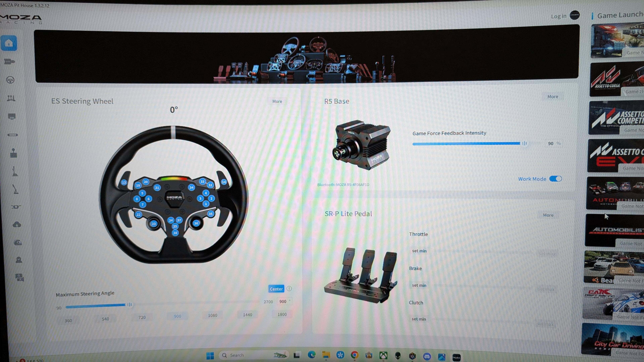The height and width of the screenshot is (362, 644).
Task: Open the pedals settings icon
Action: [11, 98]
